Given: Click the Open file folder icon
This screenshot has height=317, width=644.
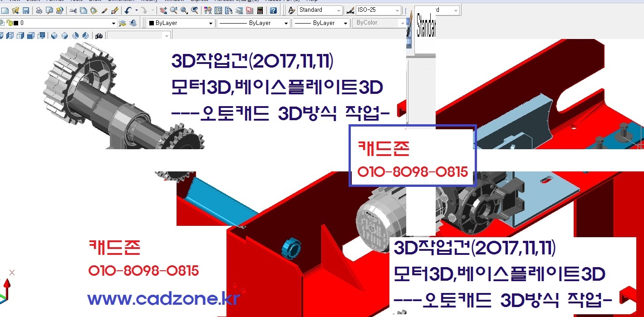Looking at the screenshot, I should coord(15,10).
